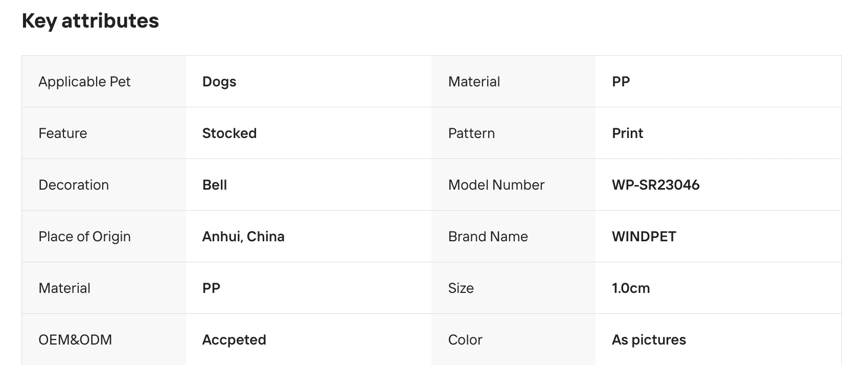Click the "Key attributes" heading
The width and height of the screenshot is (868, 365).
[x=90, y=21]
